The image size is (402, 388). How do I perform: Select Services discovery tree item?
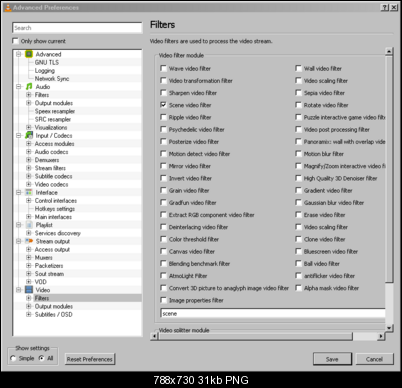(x=58, y=233)
